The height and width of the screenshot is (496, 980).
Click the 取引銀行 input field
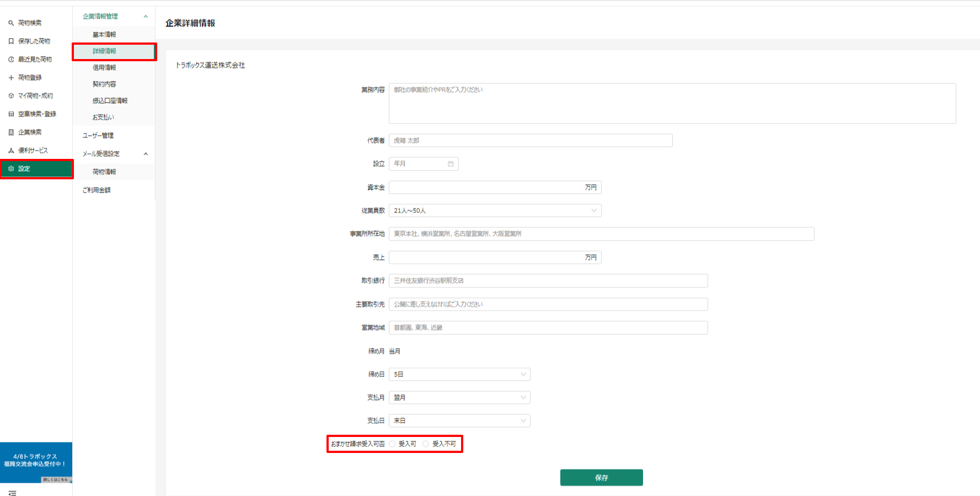point(548,281)
